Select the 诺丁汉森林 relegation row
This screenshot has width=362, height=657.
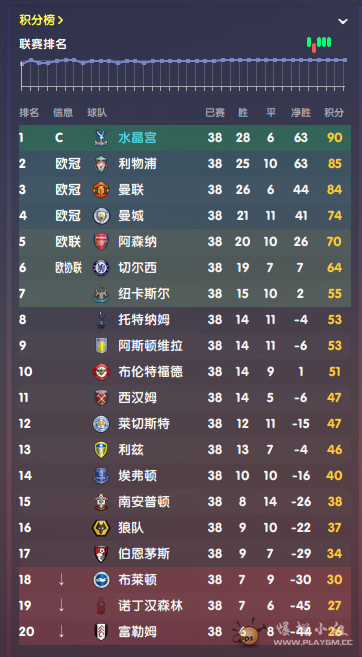point(185,605)
